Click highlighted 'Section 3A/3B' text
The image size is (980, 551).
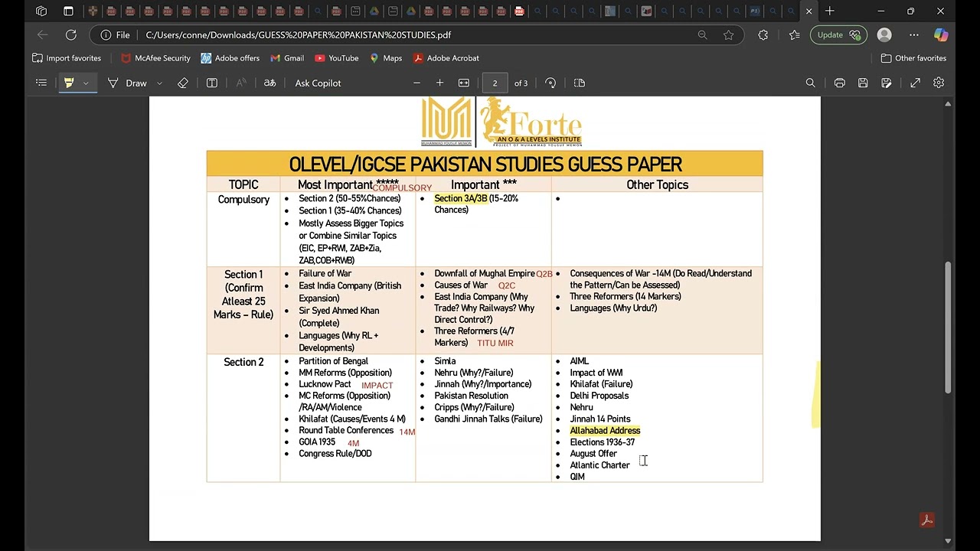(461, 198)
